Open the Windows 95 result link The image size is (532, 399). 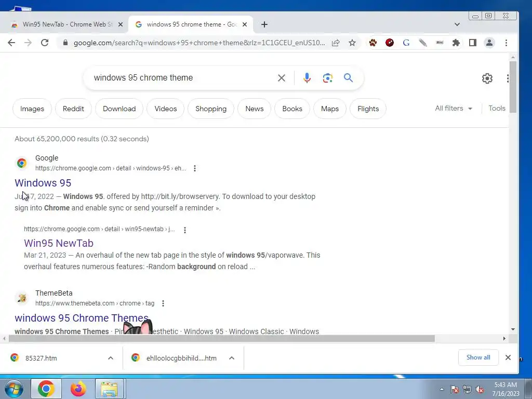coord(43,183)
